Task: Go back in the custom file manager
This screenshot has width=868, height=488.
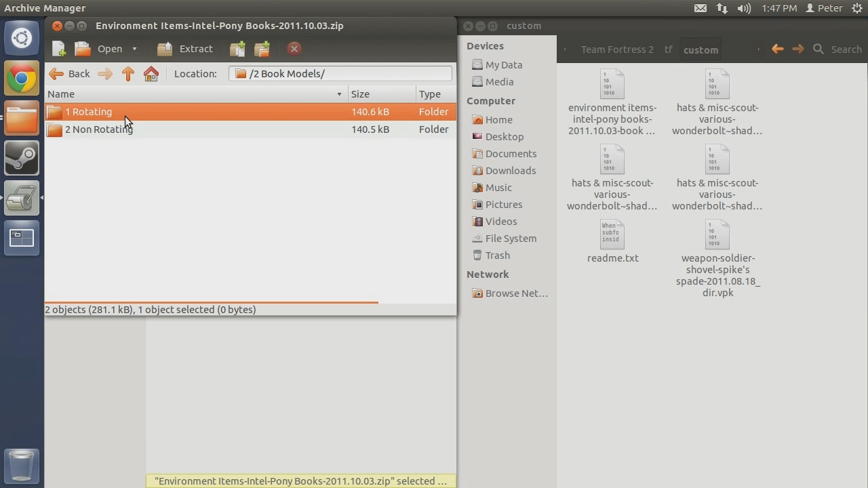Action: point(778,49)
